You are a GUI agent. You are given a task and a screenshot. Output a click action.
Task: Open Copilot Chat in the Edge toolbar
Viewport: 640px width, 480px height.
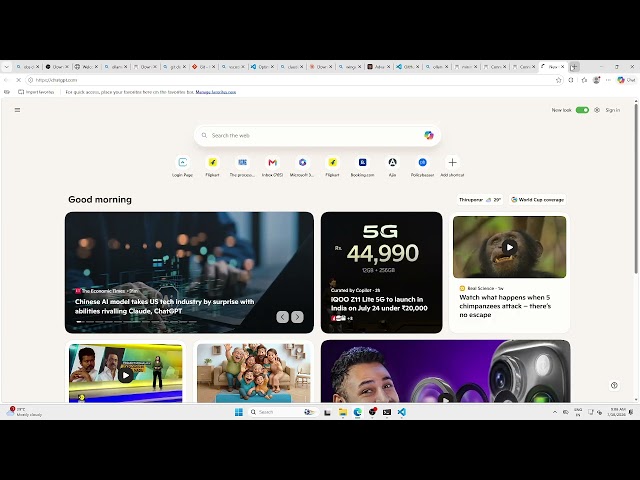626,80
